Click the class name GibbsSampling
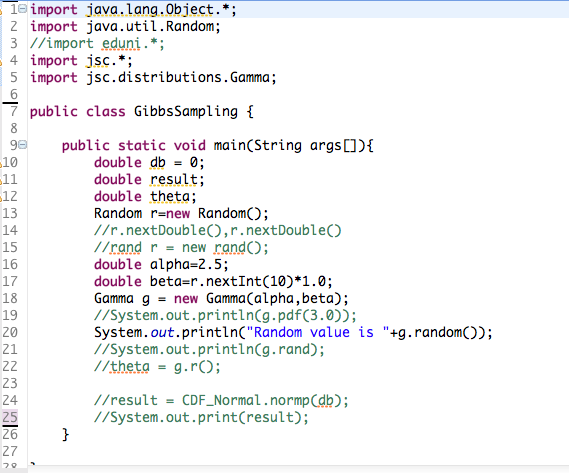 click(x=185, y=111)
